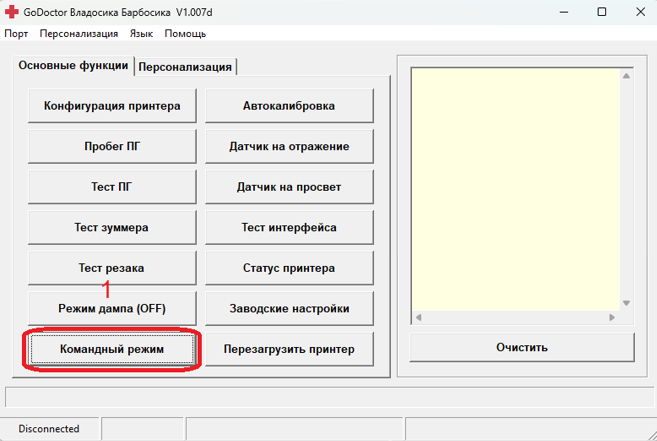This screenshot has height=441, width=657.
Task: Click the GoDoctor red cross app icon
Action: [x=11, y=12]
